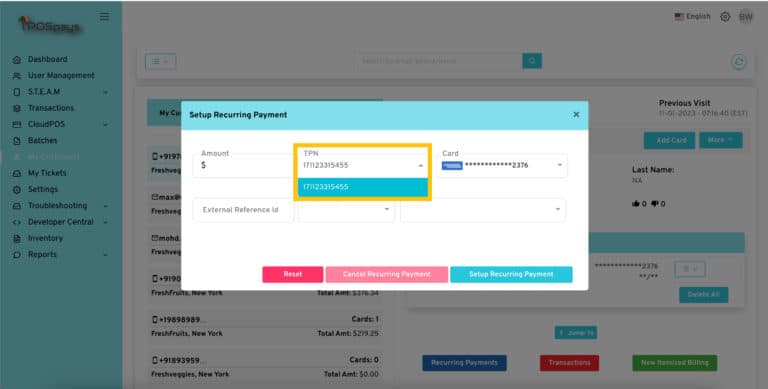Expand the S.T.E.A.M submenu
Screen dimensions: 768x389
coord(106,93)
